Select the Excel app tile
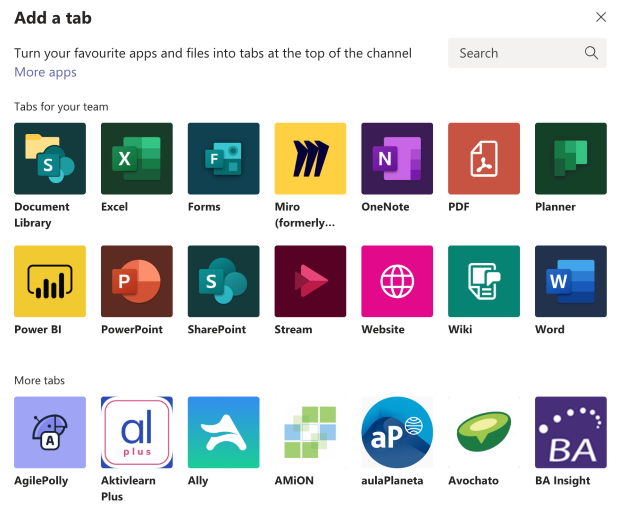The width and height of the screenshot is (620, 508). (137, 159)
